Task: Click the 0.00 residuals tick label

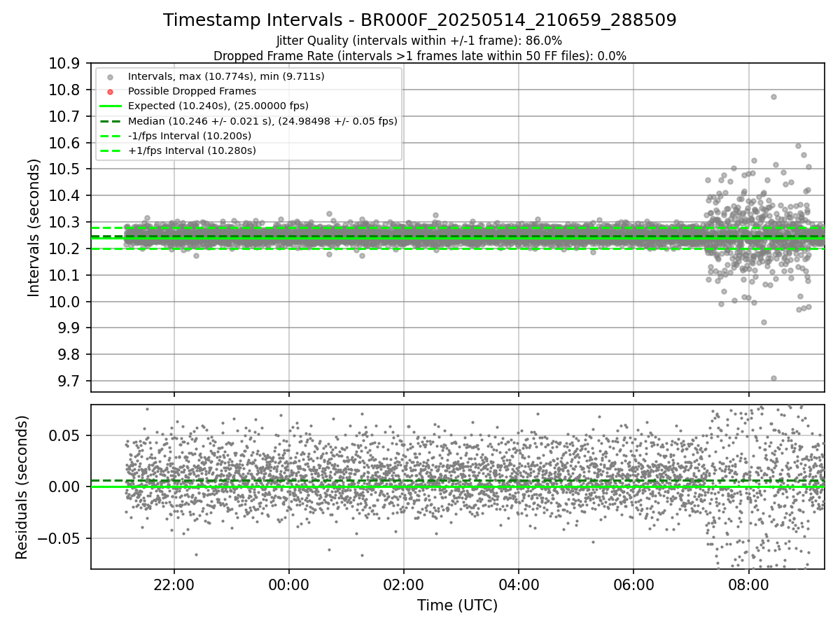Action: (x=65, y=486)
